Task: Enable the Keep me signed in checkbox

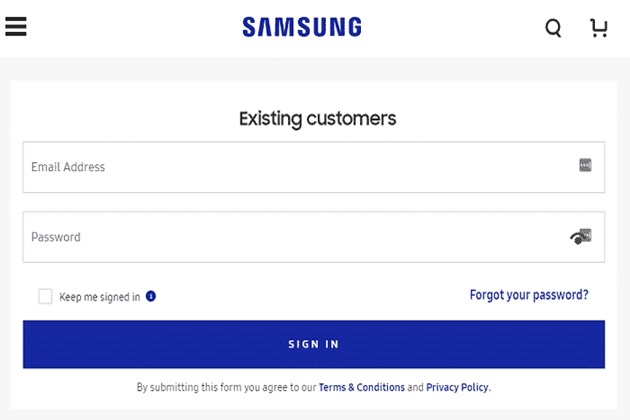Action: [45, 296]
